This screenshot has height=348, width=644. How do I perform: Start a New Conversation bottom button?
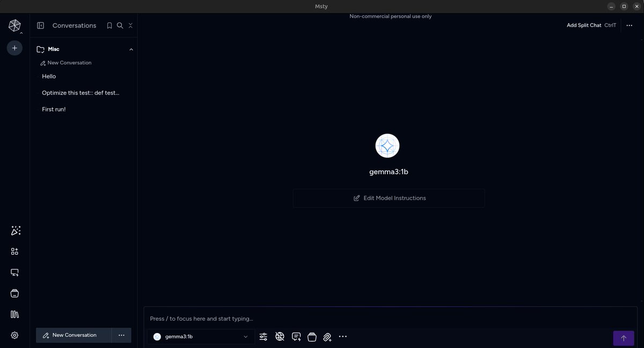74,335
